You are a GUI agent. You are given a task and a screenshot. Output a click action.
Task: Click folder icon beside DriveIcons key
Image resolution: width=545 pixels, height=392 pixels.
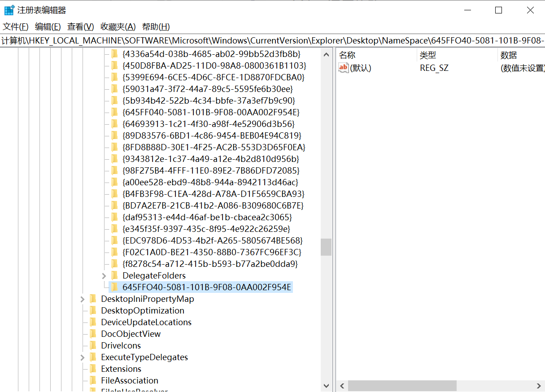point(93,345)
